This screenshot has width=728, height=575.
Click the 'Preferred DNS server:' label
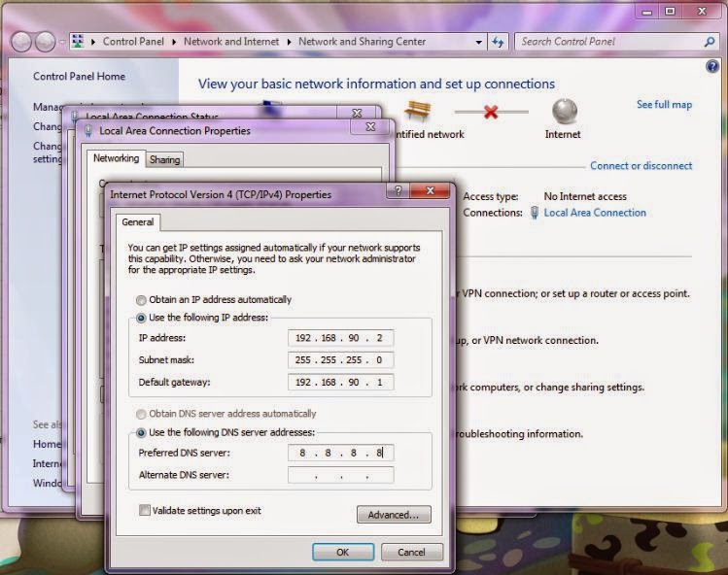coord(185,453)
